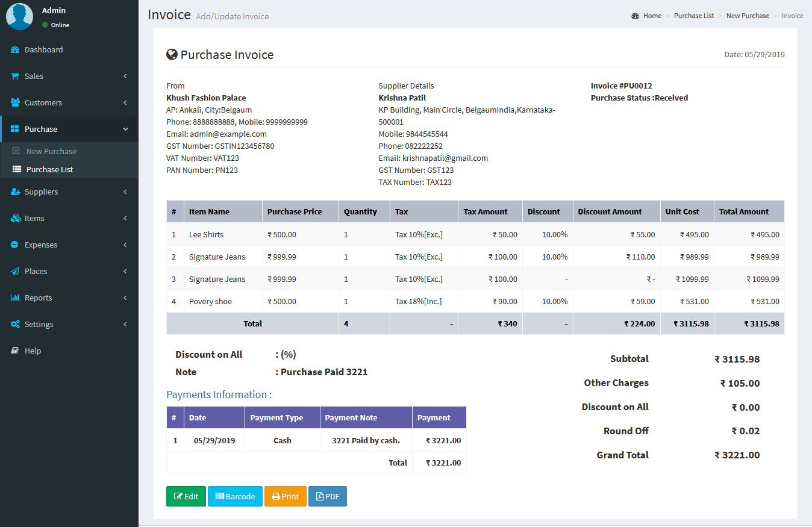
Task: Click the Admin user avatar
Action: (19, 16)
